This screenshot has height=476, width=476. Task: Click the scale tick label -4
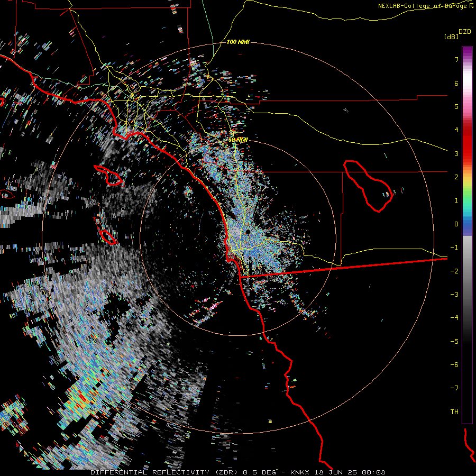454,318
